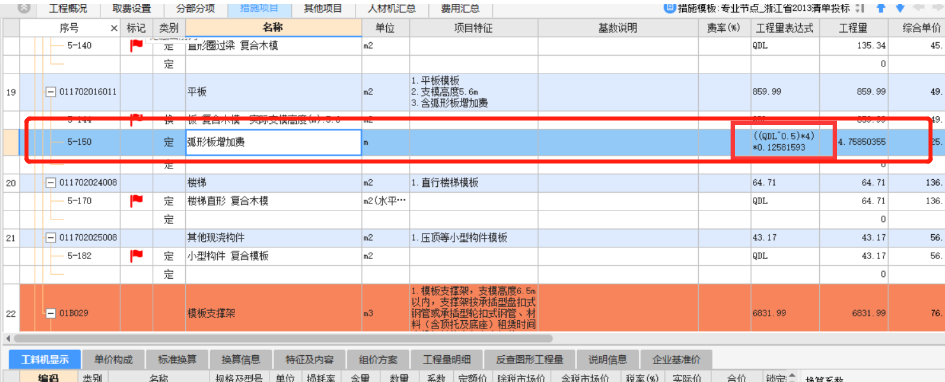Image resolution: width=945 pixels, height=382 pixels.
Task: Click the red flag on row 5-182
Action: 137,256
